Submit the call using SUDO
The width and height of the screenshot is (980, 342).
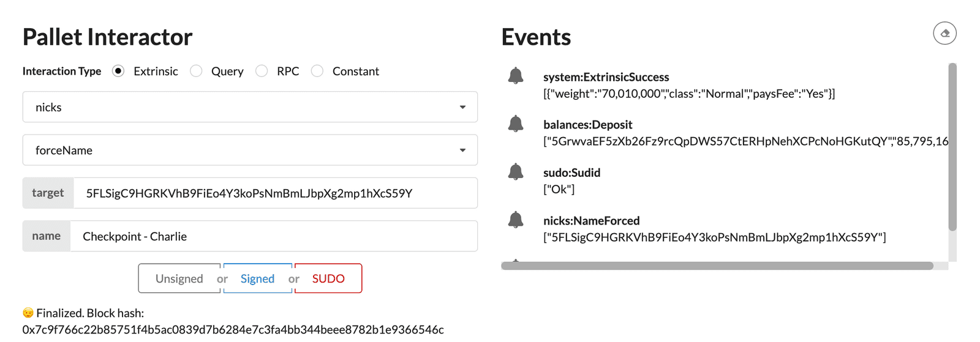(328, 278)
